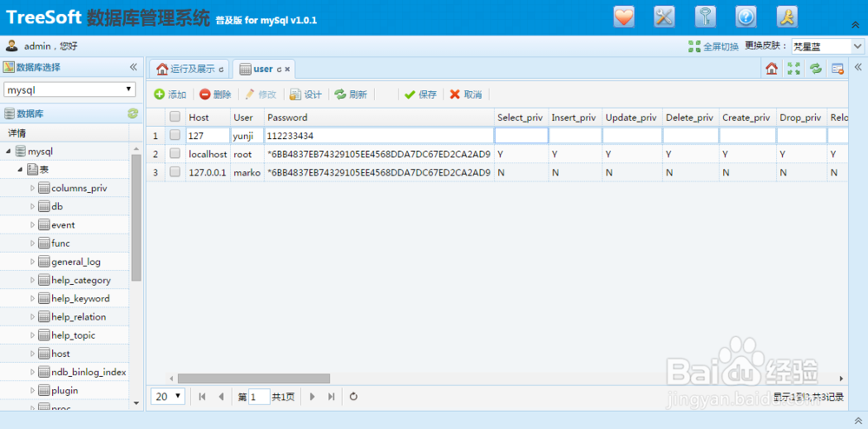Select ndb_binlog_index table in tree
Viewport: 868px width, 429px height.
[x=89, y=372]
